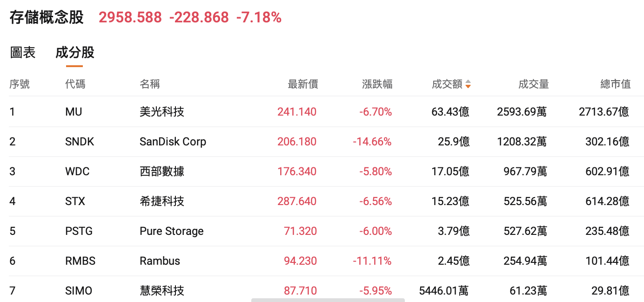Sort the list by 總市值 header
The image size is (644, 302).
coord(615,84)
